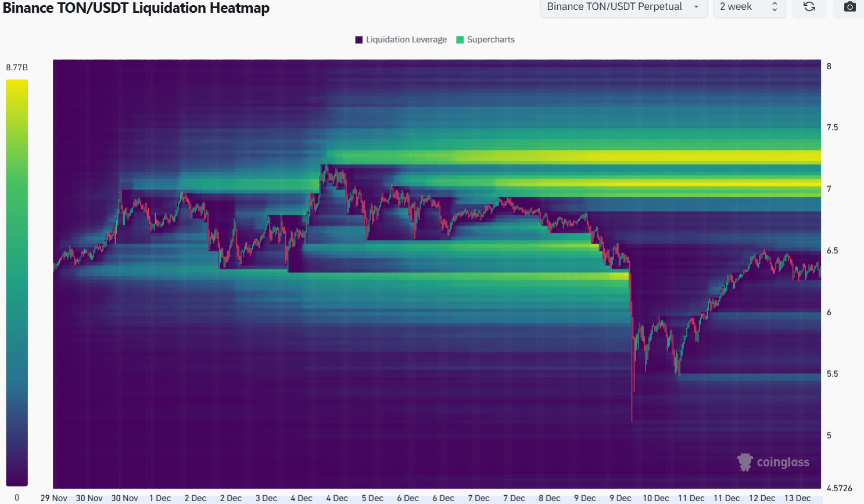
Task: Click the 7.5 price axis label
Action: point(833,127)
